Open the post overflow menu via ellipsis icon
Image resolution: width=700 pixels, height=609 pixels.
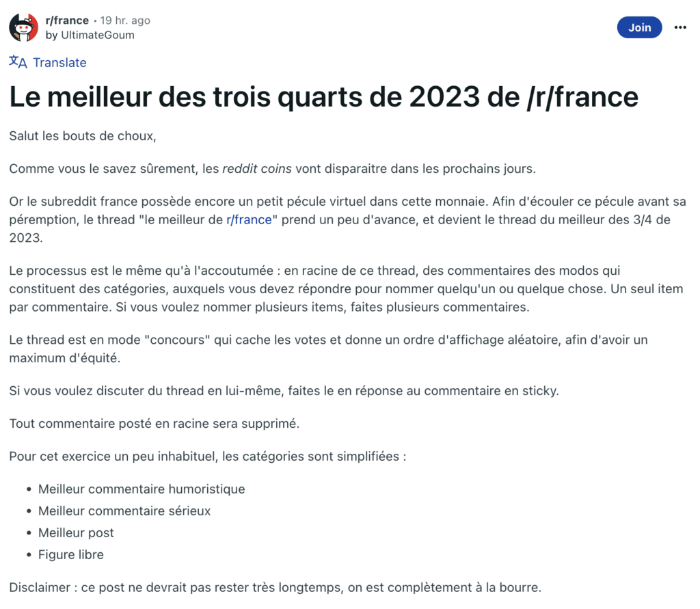[x=681, y=27]
